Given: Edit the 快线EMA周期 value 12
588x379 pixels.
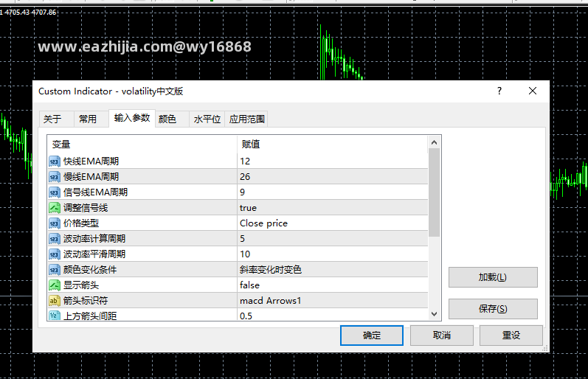Looking at the screenshot, I should point(333,161).
